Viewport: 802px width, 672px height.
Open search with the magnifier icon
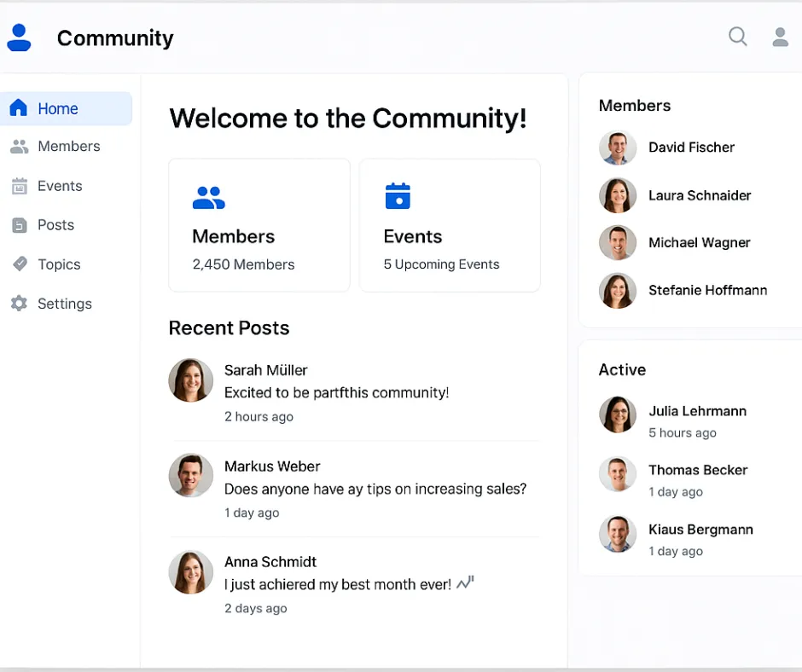tap(737, 37)
